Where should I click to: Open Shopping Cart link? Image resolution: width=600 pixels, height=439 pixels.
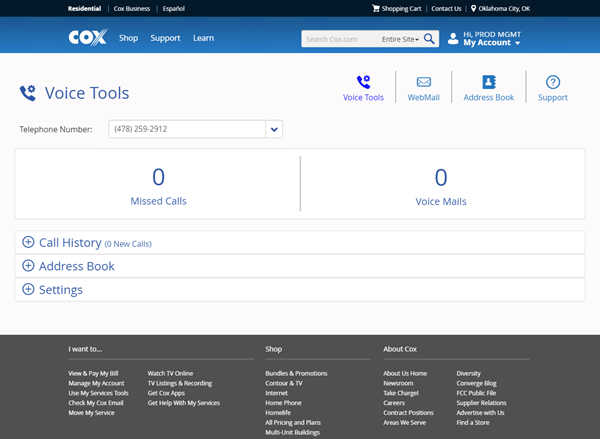[401, 8]
